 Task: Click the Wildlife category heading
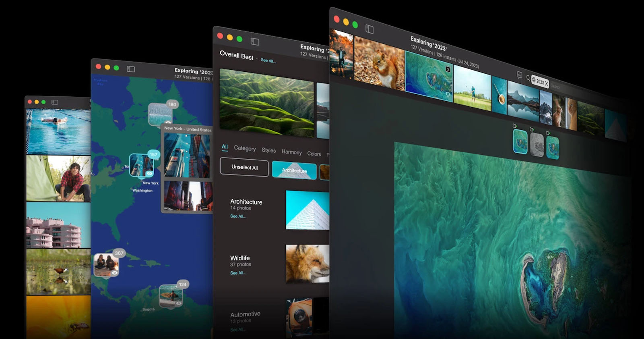click(x=240, y=258)
